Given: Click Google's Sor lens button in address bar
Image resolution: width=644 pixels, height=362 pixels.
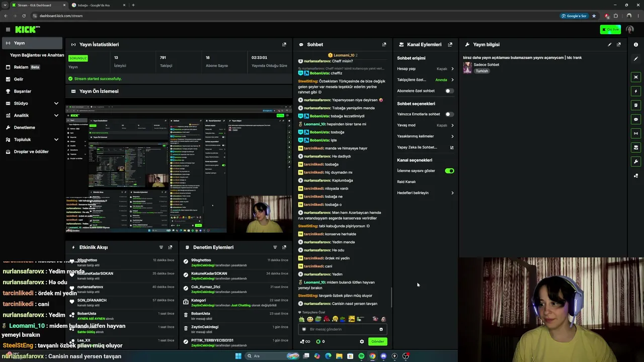Looking at the screenshot, I should click(x=574, y=16).
